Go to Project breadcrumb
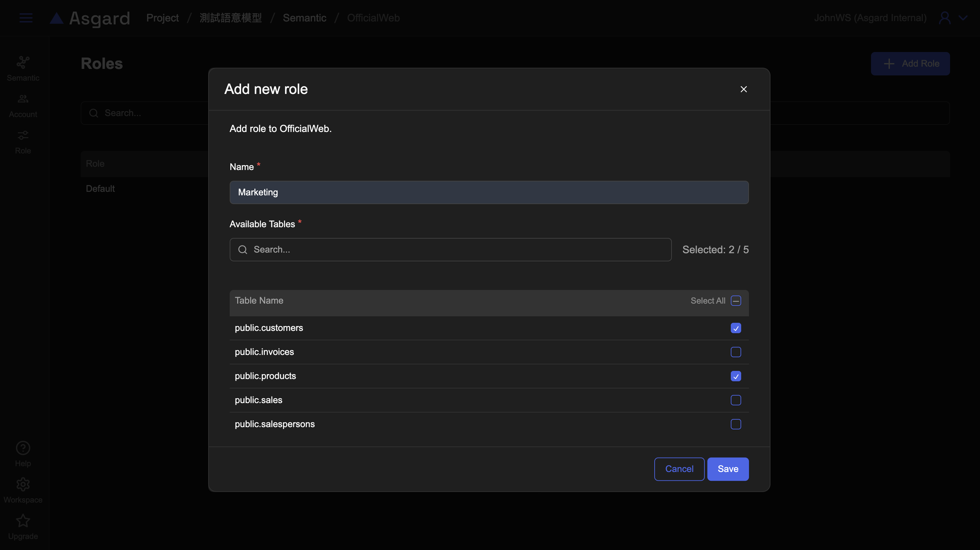980x550 pixels. click(x=162, y=18)
